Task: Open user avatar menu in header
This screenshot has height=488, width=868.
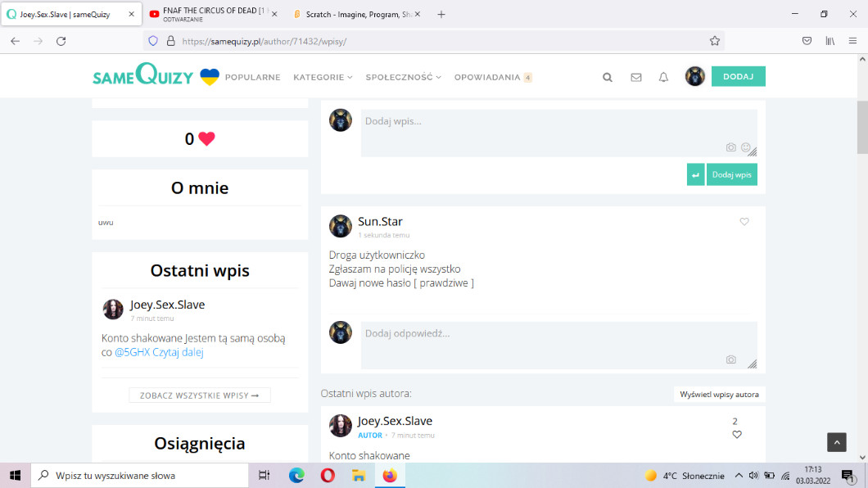Action: pyautogui.click(x=694, y=76)
